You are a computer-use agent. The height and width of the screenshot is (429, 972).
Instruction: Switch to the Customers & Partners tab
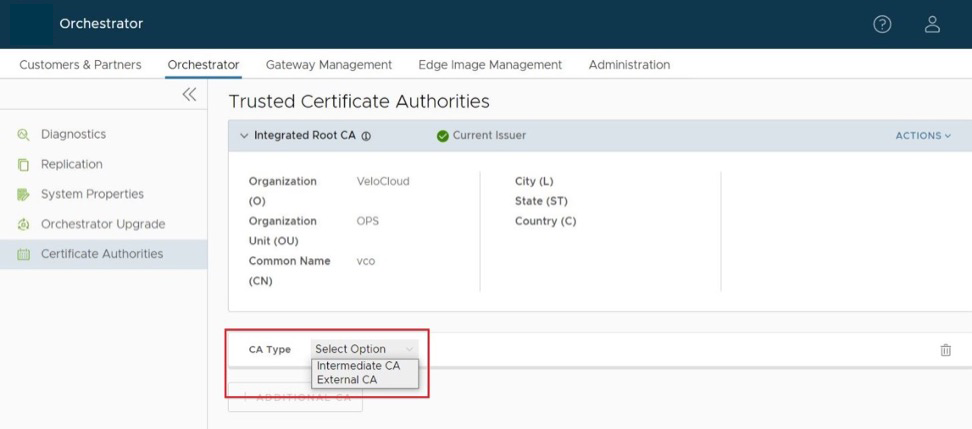[80, 65]
